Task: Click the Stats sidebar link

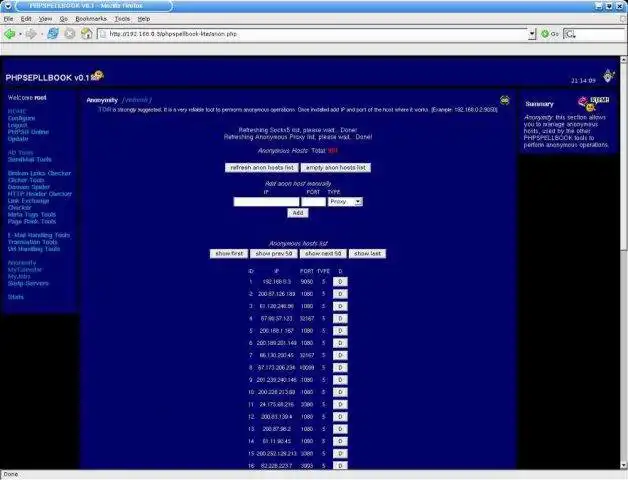Action: coord(16,297)
